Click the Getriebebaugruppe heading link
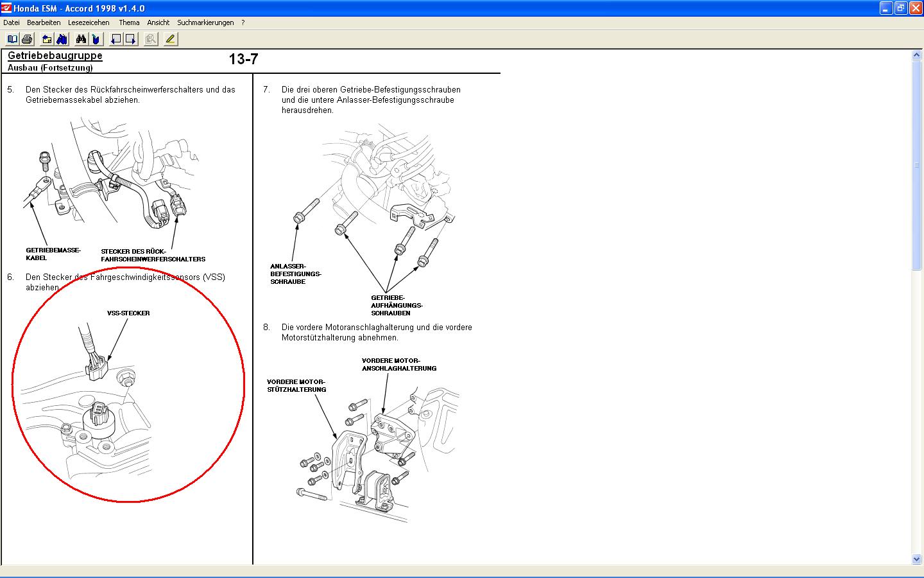 [x=55, y=56]
